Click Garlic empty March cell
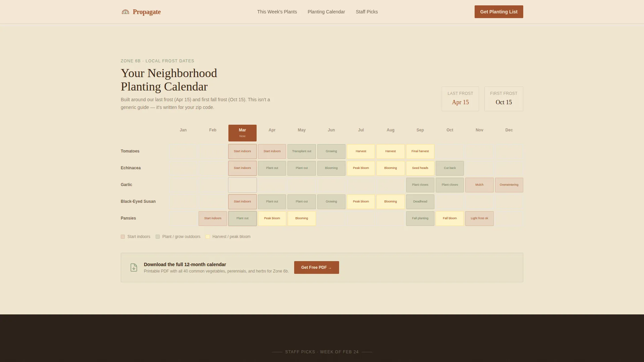The width and height of the screenshot is (644, 362). coord(243,185)
